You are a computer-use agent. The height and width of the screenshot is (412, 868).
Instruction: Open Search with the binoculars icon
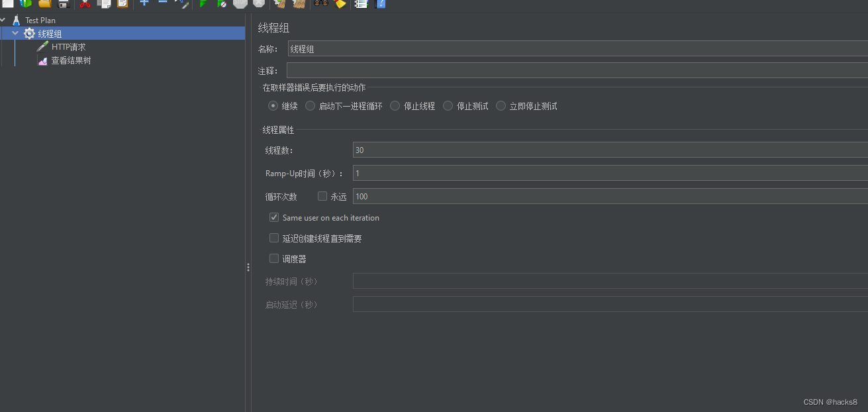point(321,3)
